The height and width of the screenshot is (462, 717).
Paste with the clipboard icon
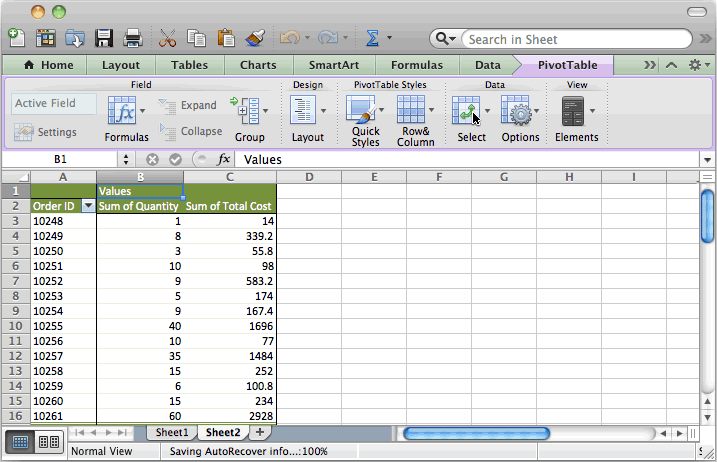[226, 38]
